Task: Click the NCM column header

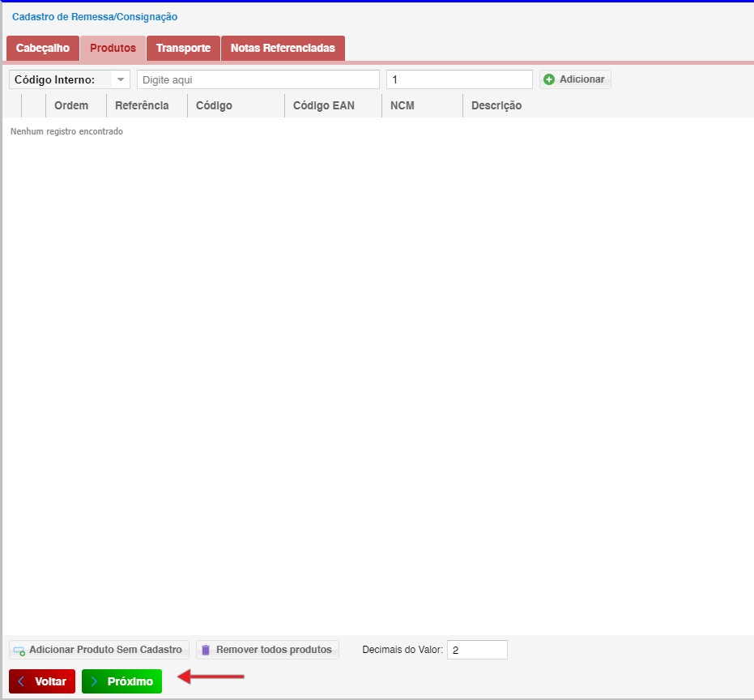Action: (x=403, y=105)
